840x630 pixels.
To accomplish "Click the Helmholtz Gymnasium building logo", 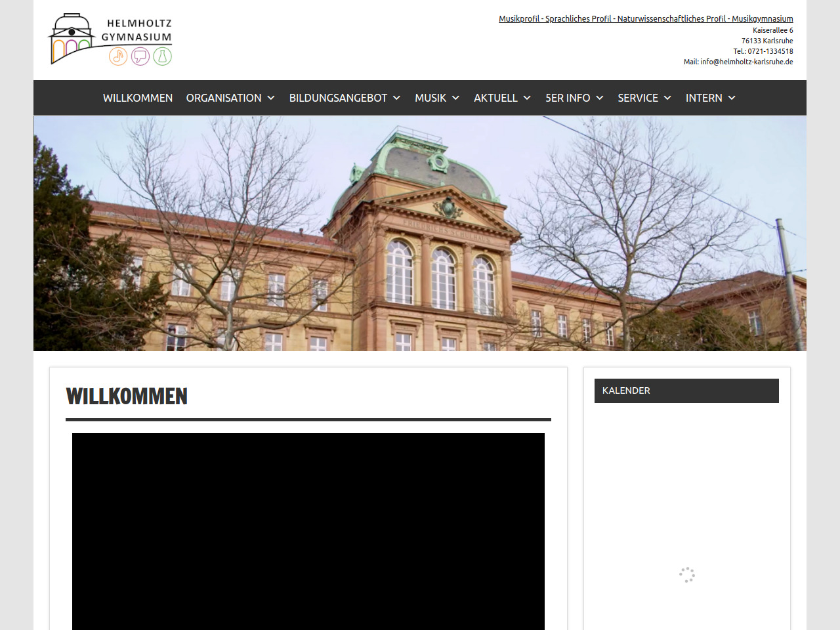I will 73,38.
